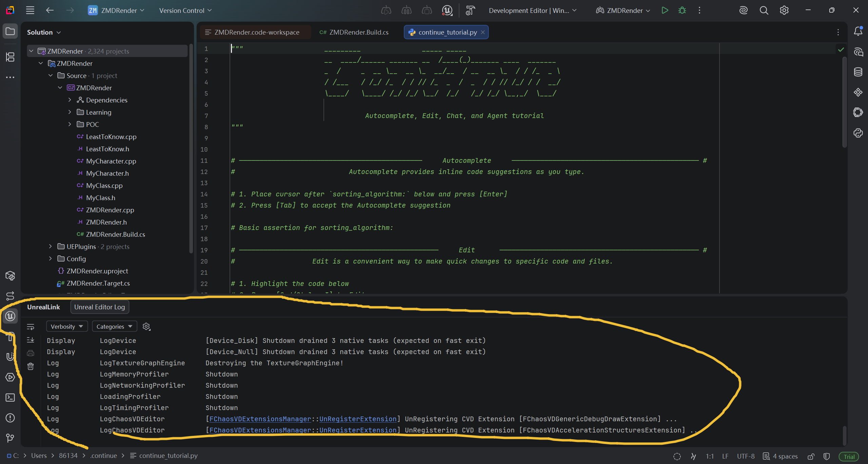The width and height of the screenshot is (868, 464).
Task: Expand the Learning folder
Action: 70,112
